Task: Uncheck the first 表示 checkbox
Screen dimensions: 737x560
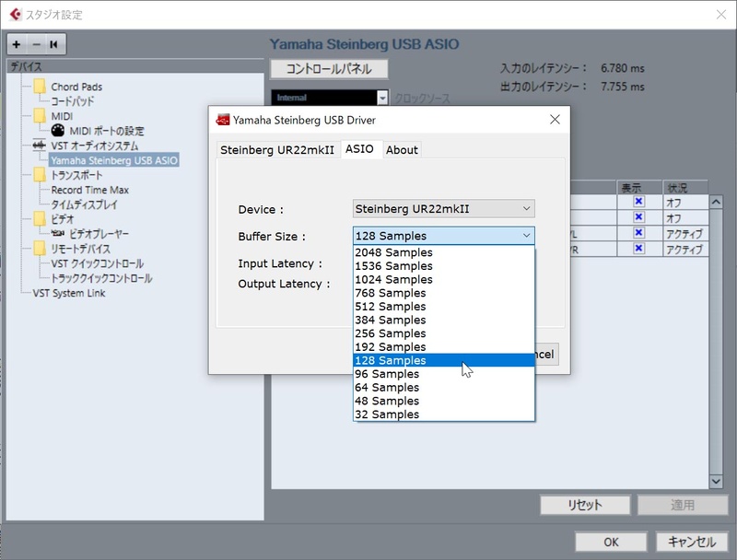Action: point(639,202)
